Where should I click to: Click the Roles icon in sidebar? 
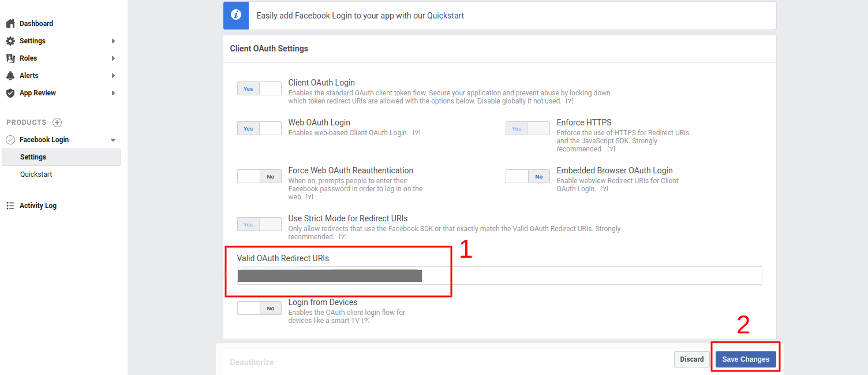pos(10,58)
